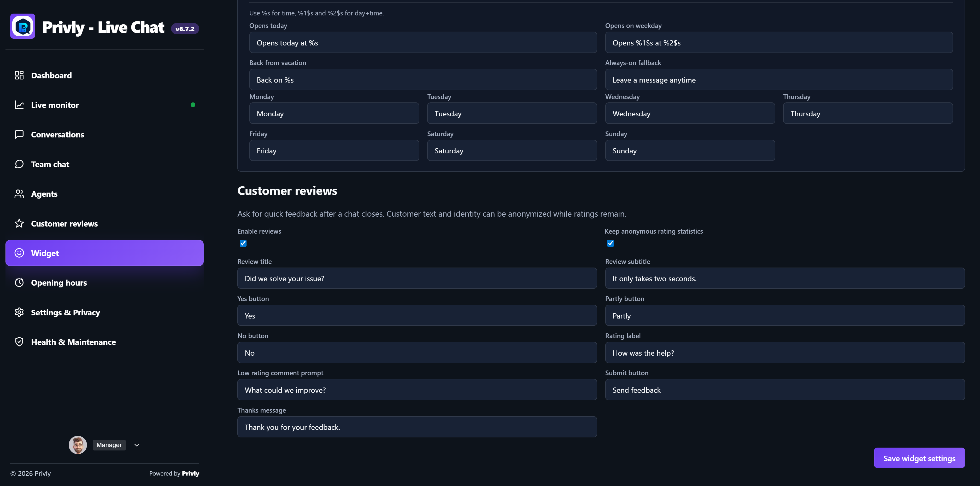Click the Settings & Privacy gear icon
The height and width of the screenshot is (486, 980).
coord(19,313)
